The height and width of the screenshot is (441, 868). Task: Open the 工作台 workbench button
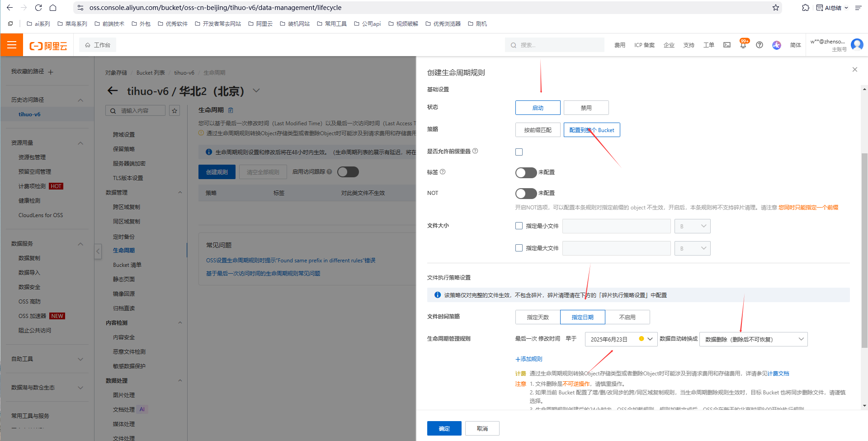[98, 45]
